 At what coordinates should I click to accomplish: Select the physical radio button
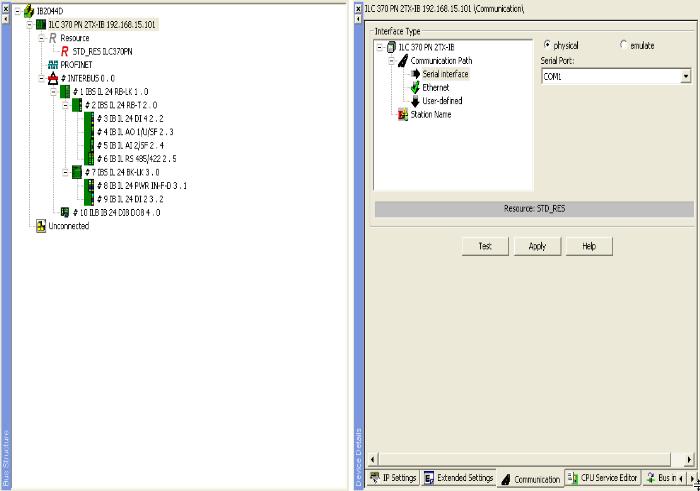coord(547,45)
